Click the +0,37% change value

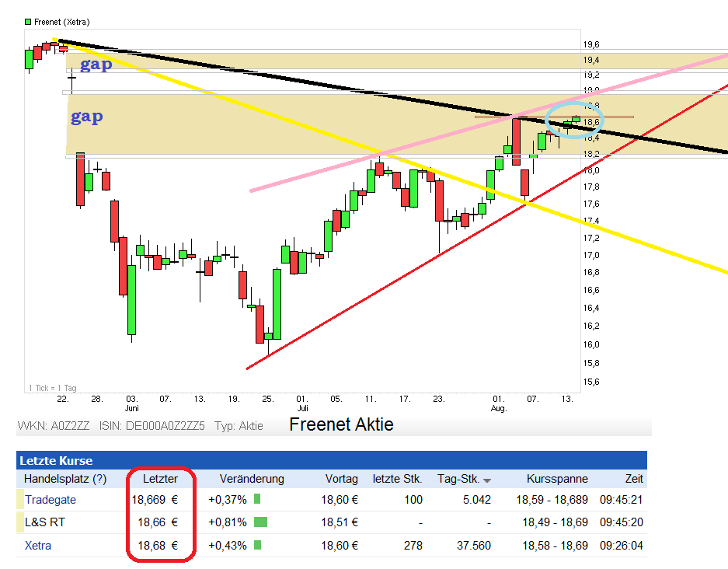pyautogui.click(x=228, y=500)
